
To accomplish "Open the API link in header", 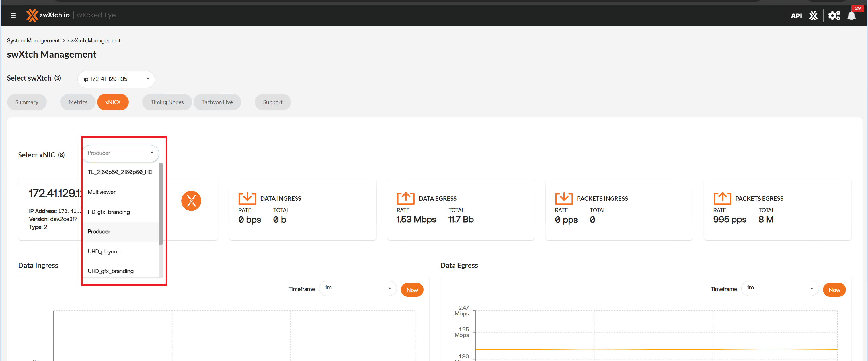I will [x=796, y=15].
